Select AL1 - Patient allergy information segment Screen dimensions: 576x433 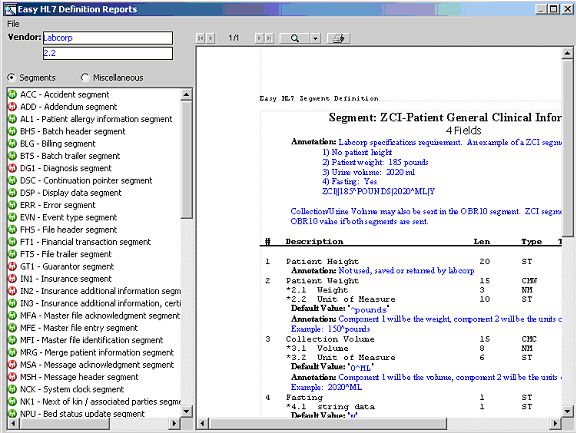coord(96,119)
